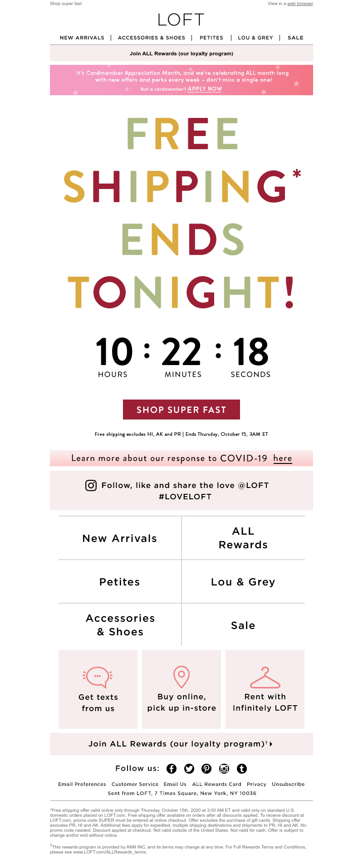Select Lou & Grey in top navigation

255,38
